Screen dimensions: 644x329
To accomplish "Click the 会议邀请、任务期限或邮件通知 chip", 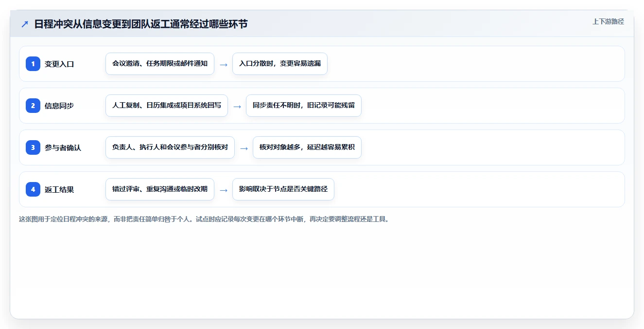I will 160,64.
